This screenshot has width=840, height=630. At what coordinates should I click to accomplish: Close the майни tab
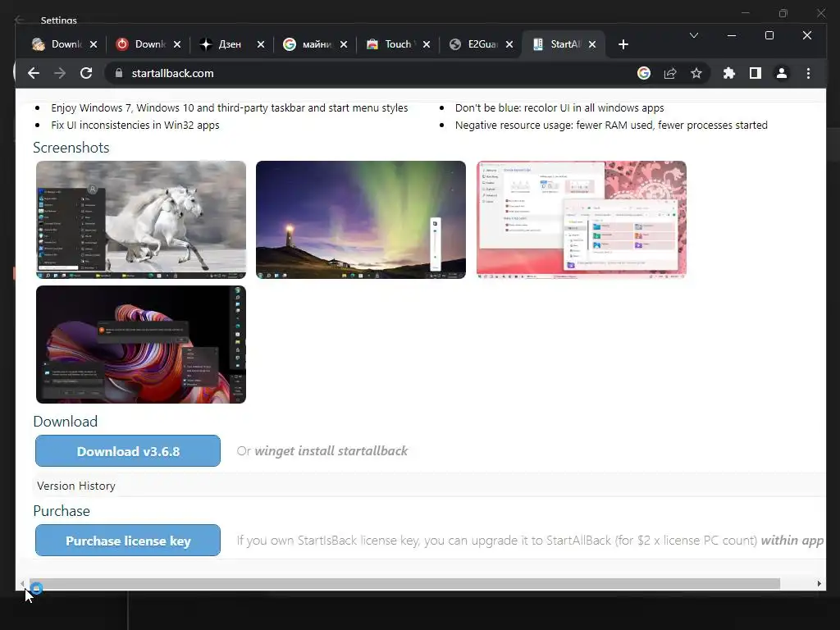(344, 44)
